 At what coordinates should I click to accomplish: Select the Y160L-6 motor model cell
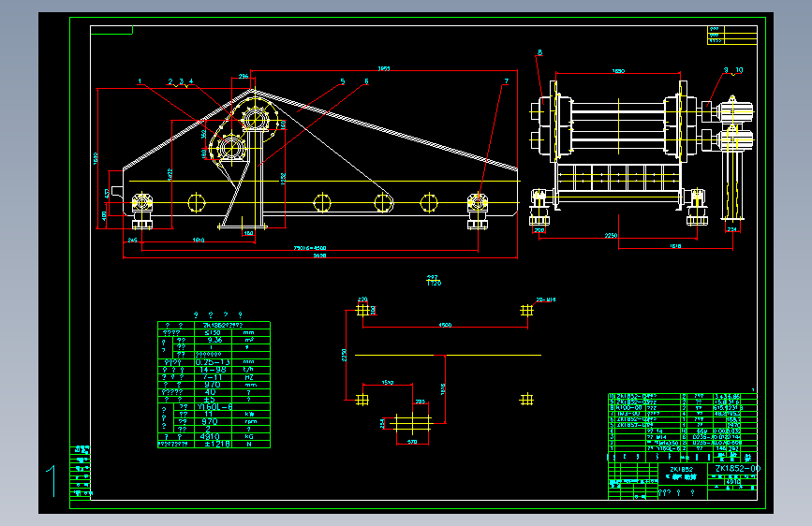(214, 407)
